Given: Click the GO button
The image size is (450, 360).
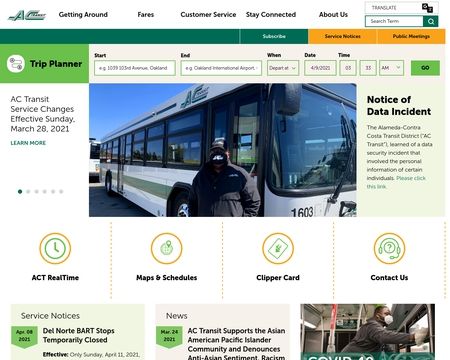Looking at the screenshot, I should pos(425,68).
